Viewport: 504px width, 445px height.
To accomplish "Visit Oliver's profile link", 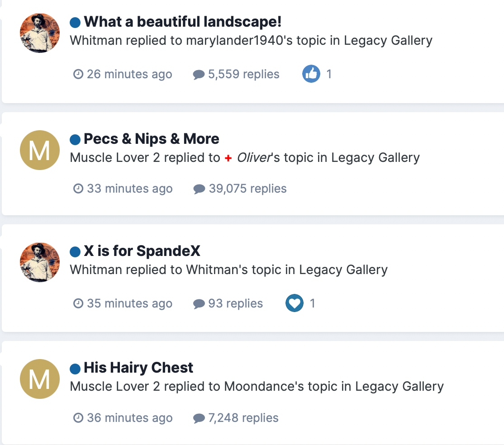I will (250, 158).
